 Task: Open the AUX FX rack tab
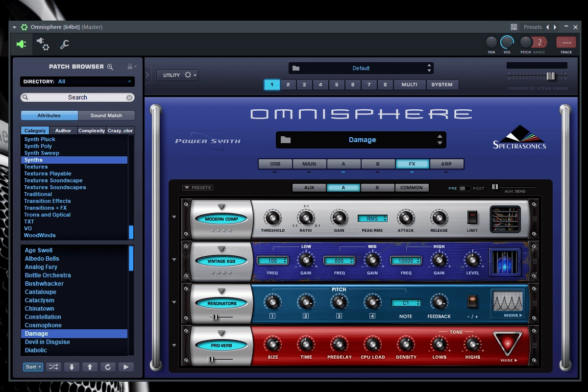[x=309, y=188]
